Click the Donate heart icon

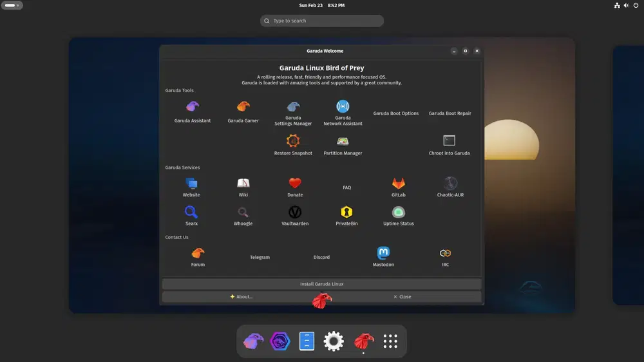coord(295,183)
